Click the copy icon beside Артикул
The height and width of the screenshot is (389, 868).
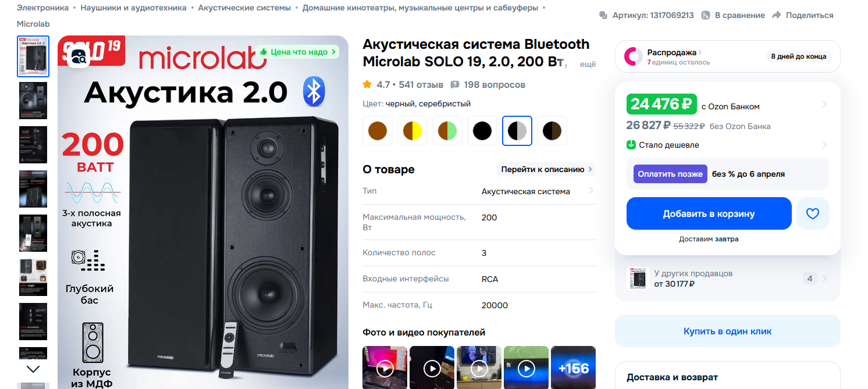click(603, 15)
